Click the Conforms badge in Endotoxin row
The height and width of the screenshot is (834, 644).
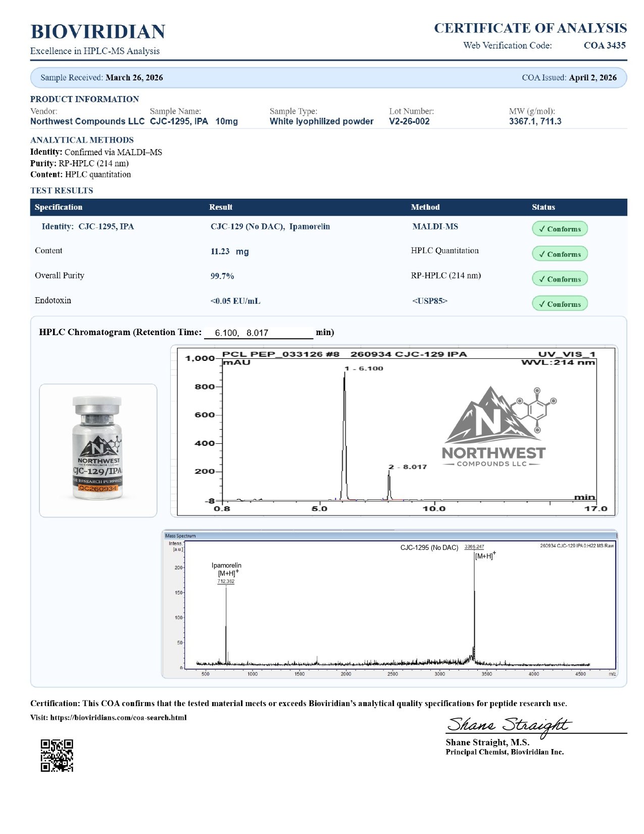coord(560,304)
